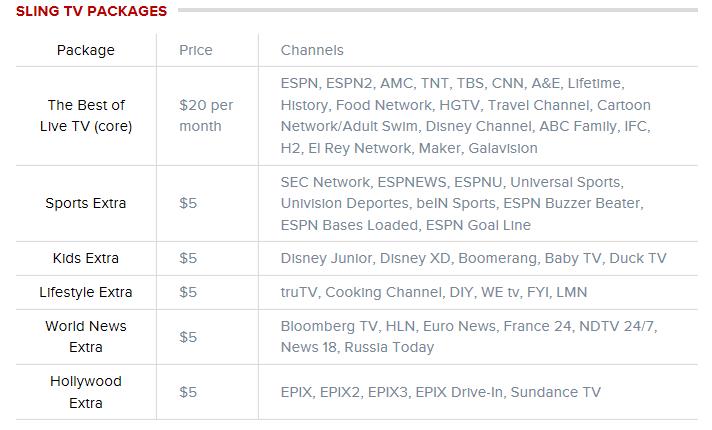Select the Lifestyle Extra package name
This screenshot has height=430, width=712.
(x=86, y=292)
